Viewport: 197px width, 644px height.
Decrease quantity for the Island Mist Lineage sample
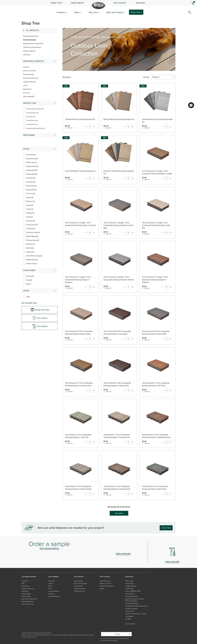[x=124, y=233]
